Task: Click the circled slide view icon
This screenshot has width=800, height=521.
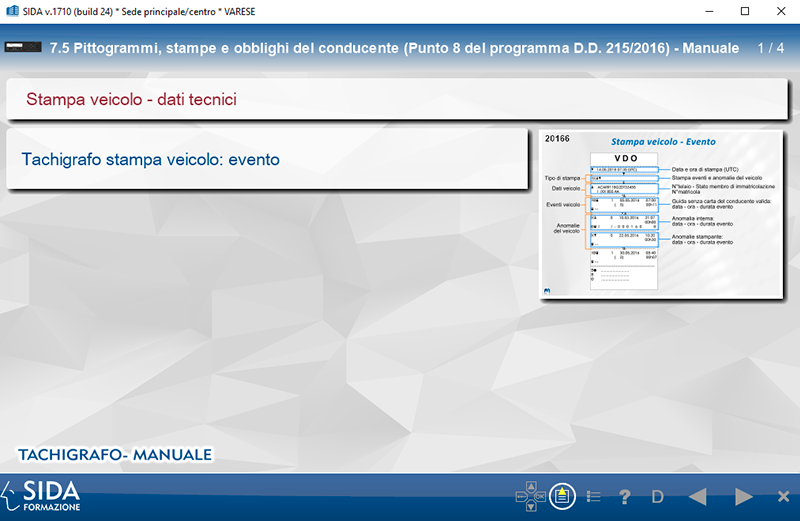Action: (x=563, y=496)
